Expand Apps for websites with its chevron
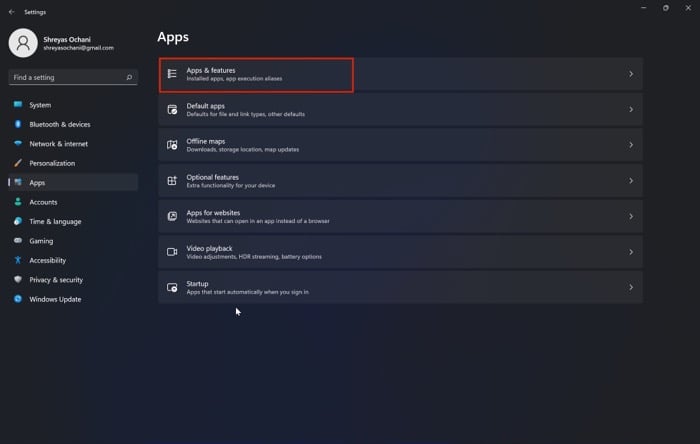The height and width of the screenshot is (444, 700). (631, 216)
